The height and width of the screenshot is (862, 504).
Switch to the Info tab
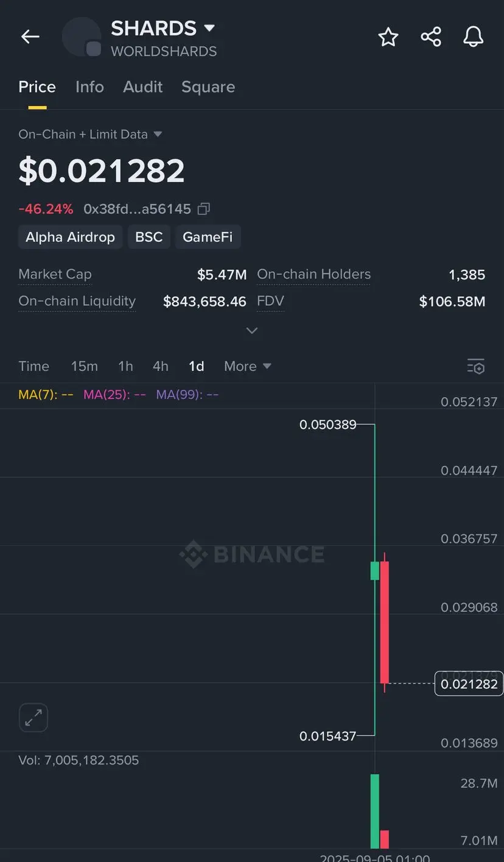(89, 87)
